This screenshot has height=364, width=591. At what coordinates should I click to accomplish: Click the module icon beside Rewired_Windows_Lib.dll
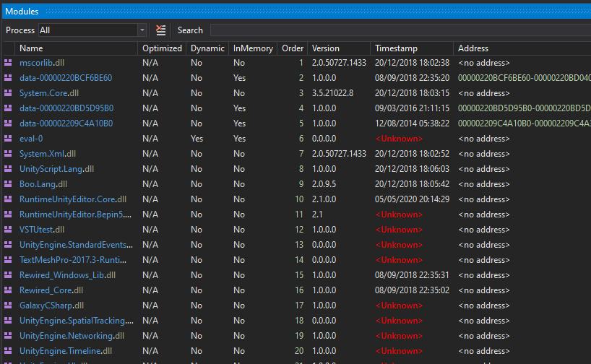(x=8, y=274)
